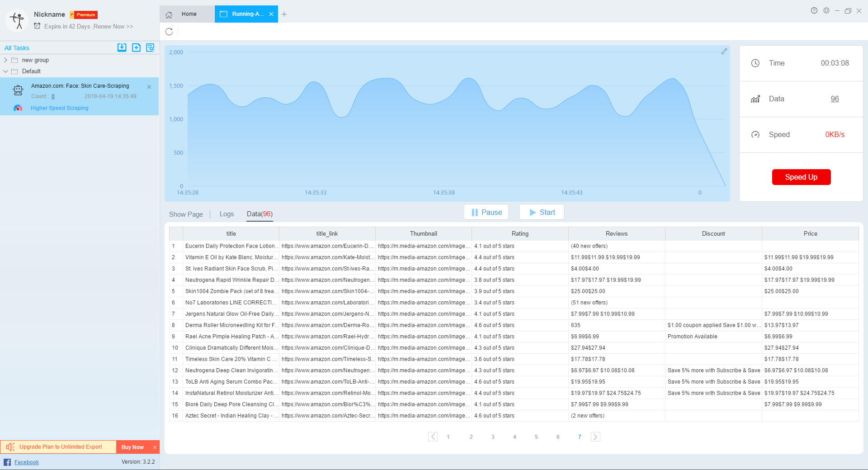Screen dimensions: 868x470
Task: Expand the new group folder
Action: click(5, 60)
